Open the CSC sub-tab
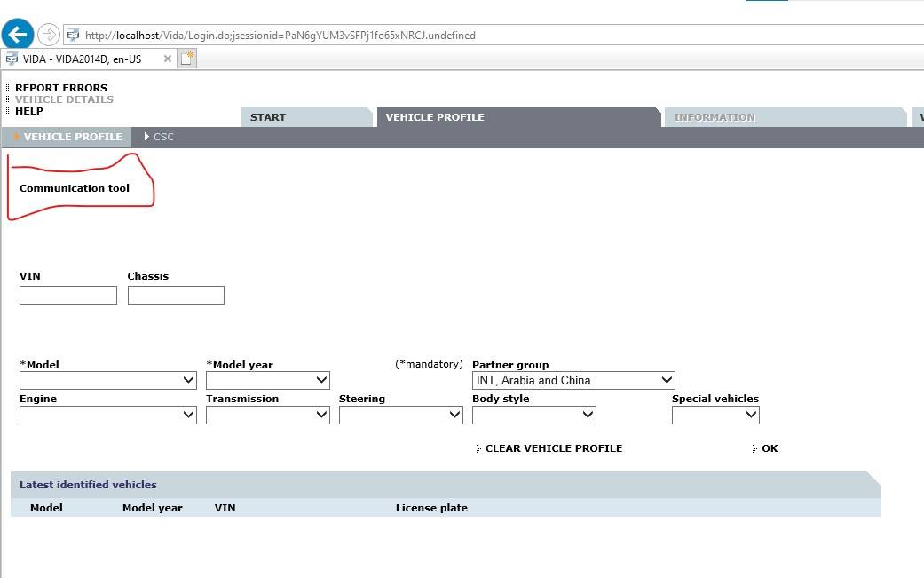This screenshot has height=578, width=924. [163, 137]
